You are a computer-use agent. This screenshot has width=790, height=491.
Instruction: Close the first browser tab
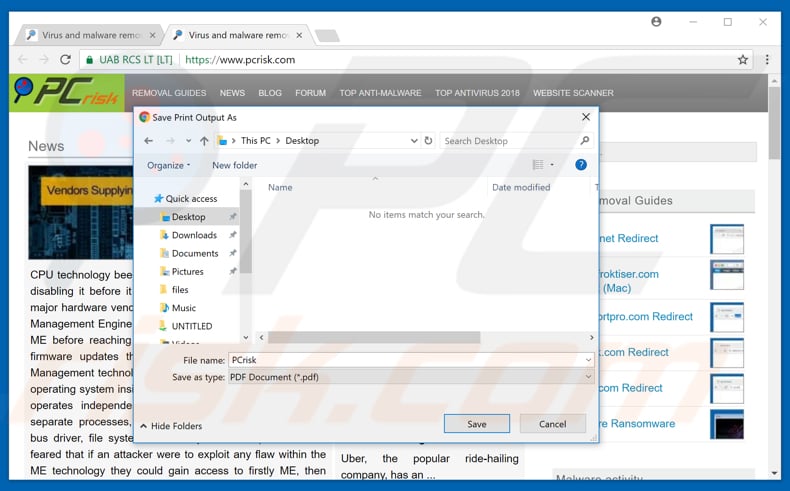pos(153,35)
